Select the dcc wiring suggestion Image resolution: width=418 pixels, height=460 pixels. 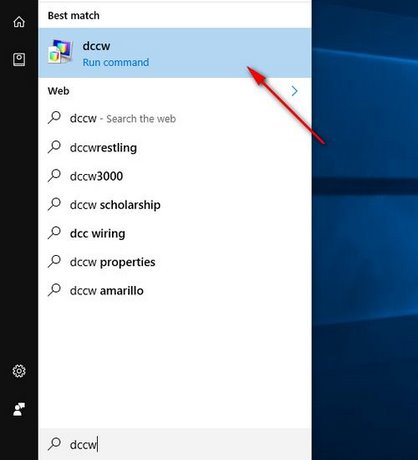(175, 233)
